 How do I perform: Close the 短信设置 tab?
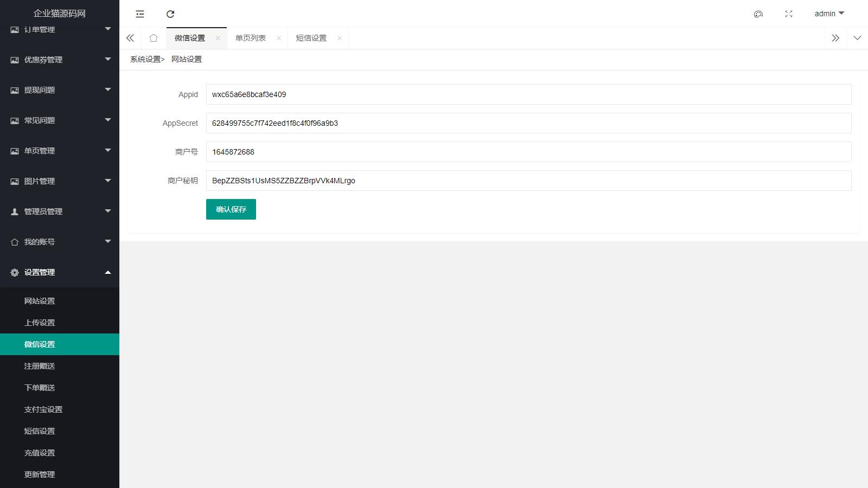point(340,38)
